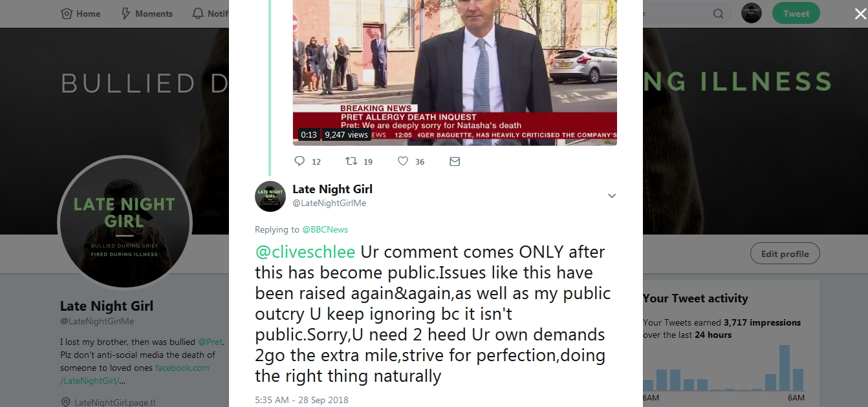Open the @cliveschlee mention link
Screen dimensions: 868x407
tap(305, 252)
